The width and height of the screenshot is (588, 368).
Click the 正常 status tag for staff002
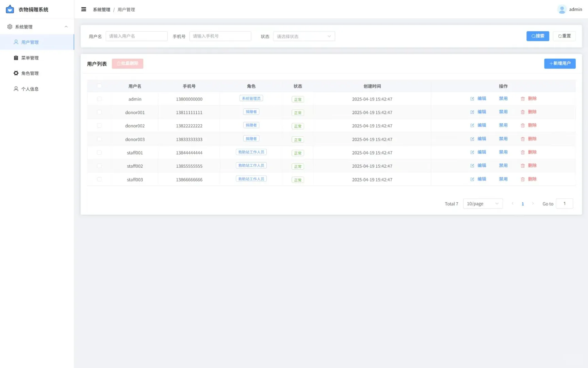click(x=298, y=166)
